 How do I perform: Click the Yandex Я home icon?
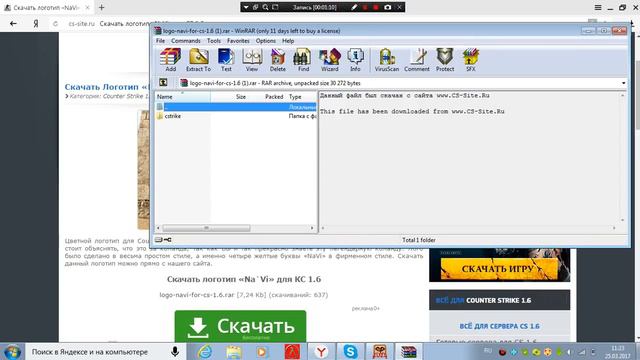36,24
